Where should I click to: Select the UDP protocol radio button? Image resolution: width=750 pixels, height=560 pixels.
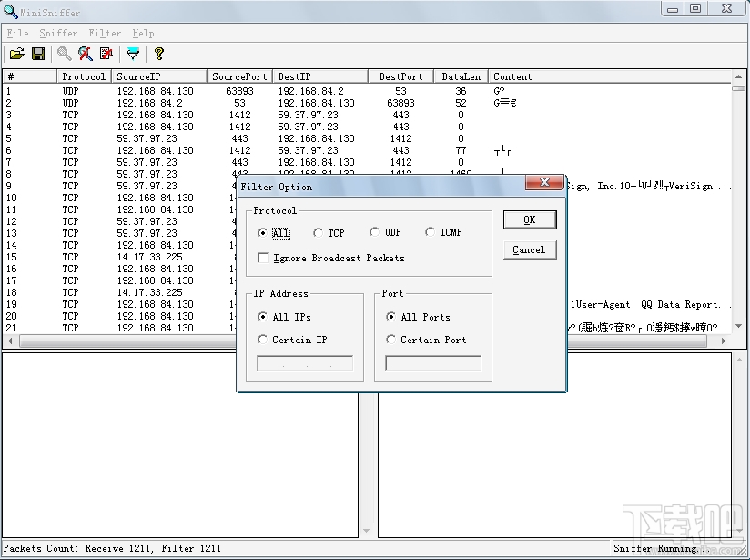coord(374,232)
